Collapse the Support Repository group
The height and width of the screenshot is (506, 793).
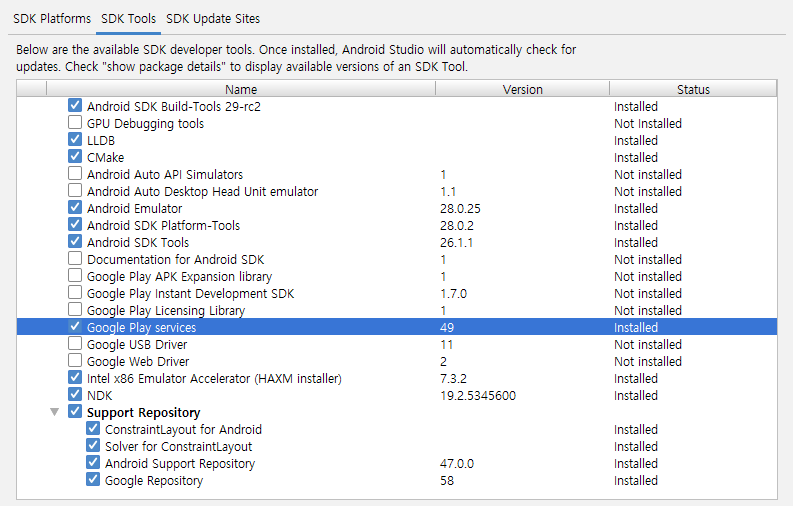pyautogui.click(x=55, y=412)
